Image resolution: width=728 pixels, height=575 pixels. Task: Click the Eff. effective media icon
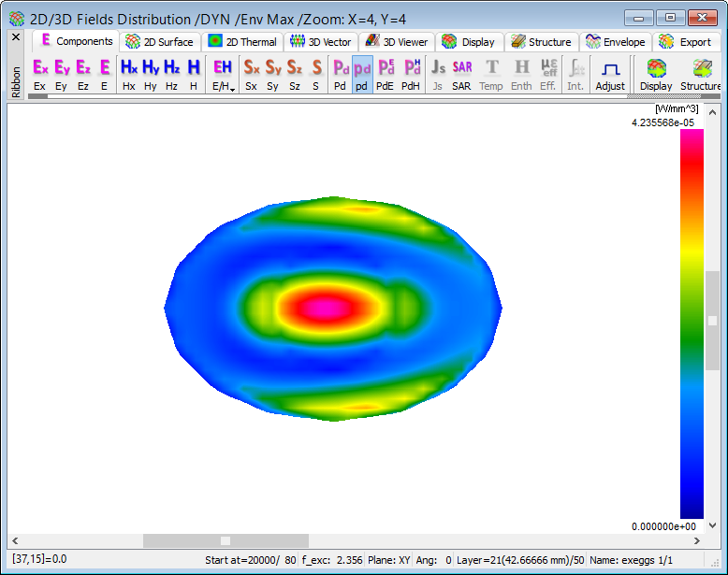(548, 74)
